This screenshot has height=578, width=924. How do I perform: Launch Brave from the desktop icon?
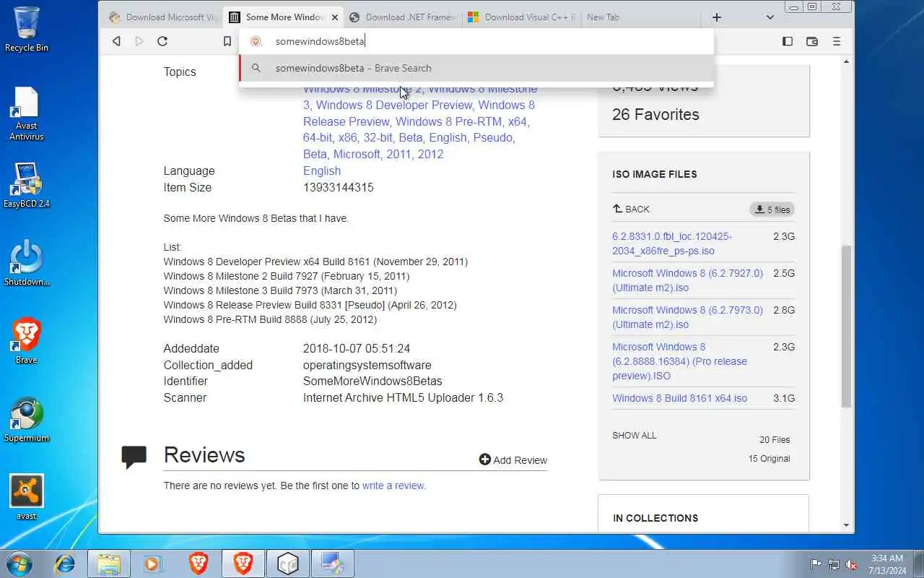27,341
